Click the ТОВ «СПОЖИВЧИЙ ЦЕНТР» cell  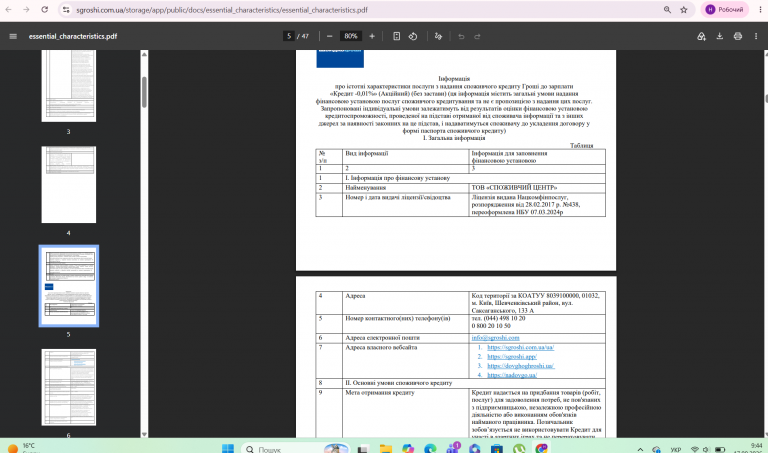pos(537,188)
